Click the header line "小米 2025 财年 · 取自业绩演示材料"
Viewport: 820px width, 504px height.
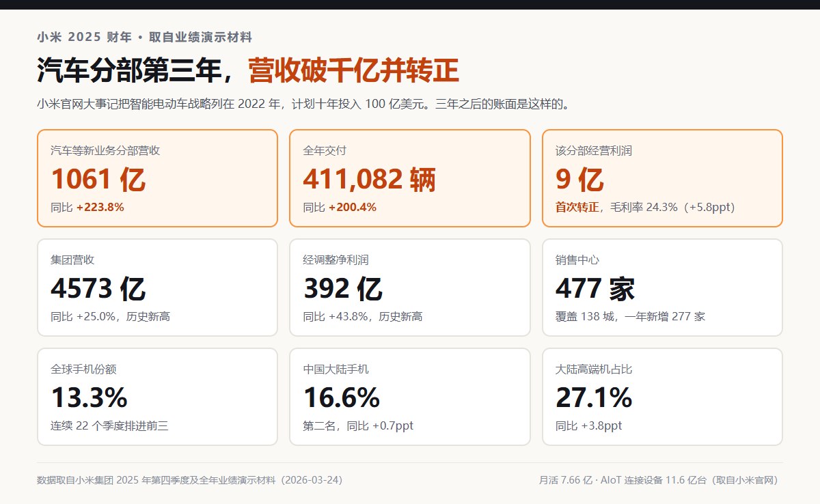tap(145, 38)
